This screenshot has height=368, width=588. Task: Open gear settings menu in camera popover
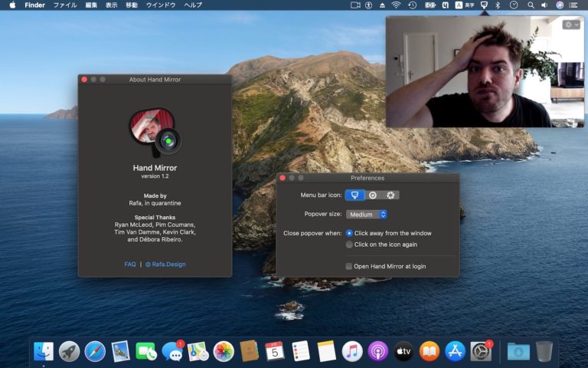[x=571, y=25]
